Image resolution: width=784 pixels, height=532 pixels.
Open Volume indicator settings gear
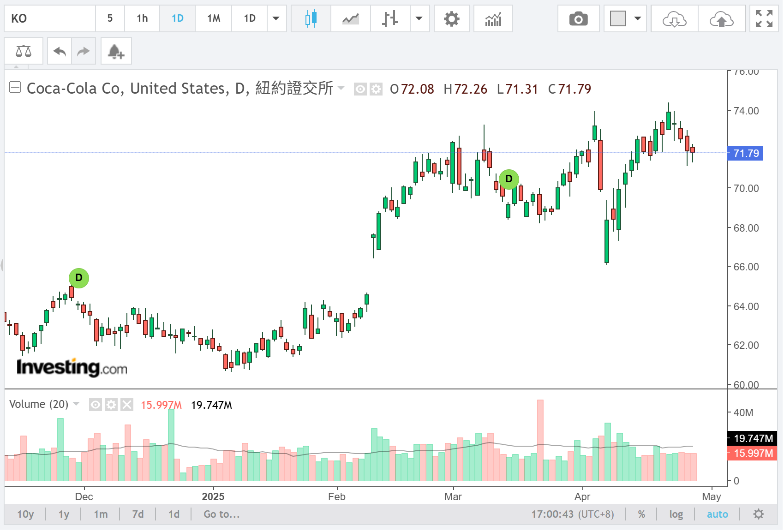(x=111, y=405)
